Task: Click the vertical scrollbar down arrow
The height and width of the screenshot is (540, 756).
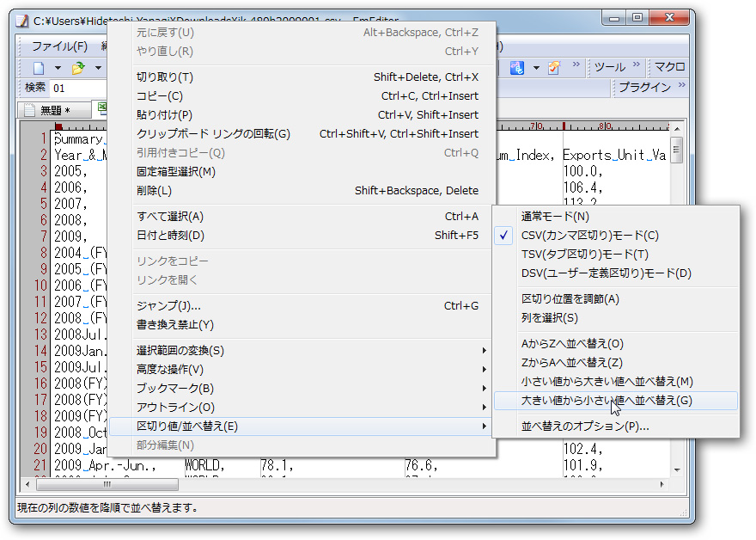Action: coord(677,469)
